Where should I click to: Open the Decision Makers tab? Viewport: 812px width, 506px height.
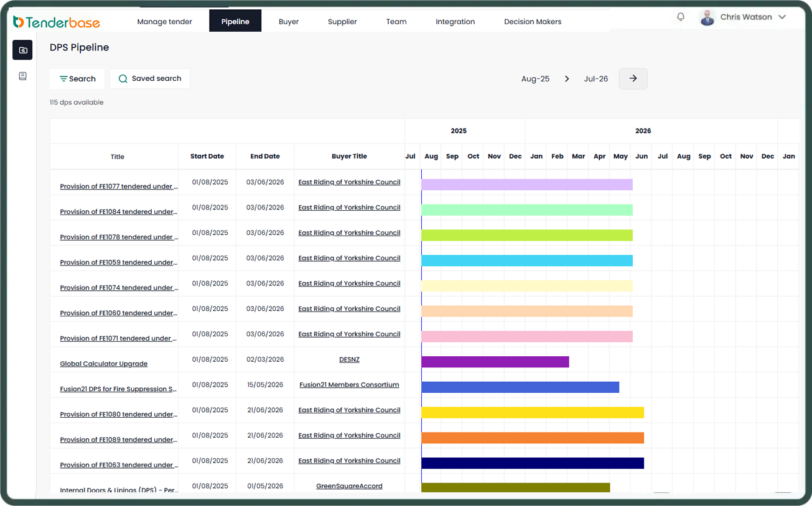(533, 22)
